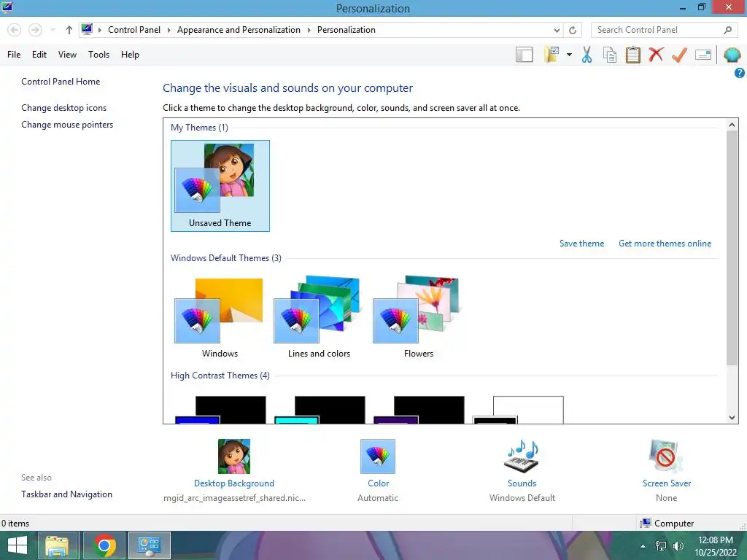
Task: Click the High Contrast Themes (4) heading
Action: click(220, 376)
